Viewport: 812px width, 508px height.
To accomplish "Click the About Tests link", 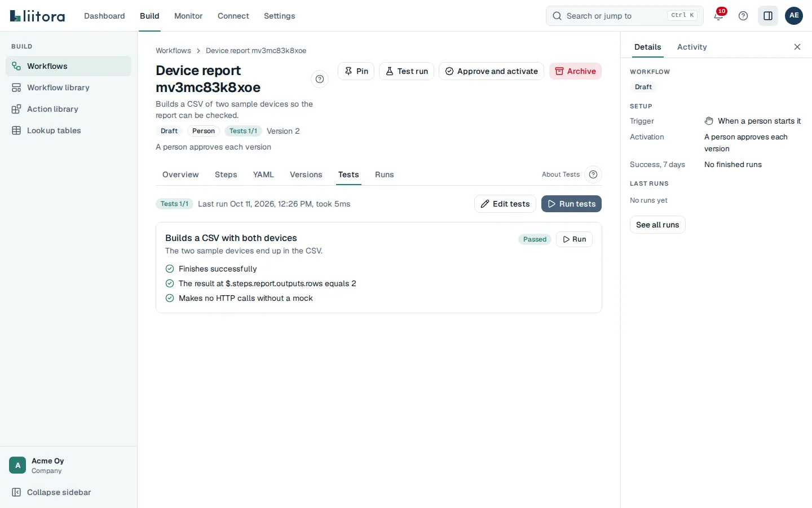I will [561, 174].
